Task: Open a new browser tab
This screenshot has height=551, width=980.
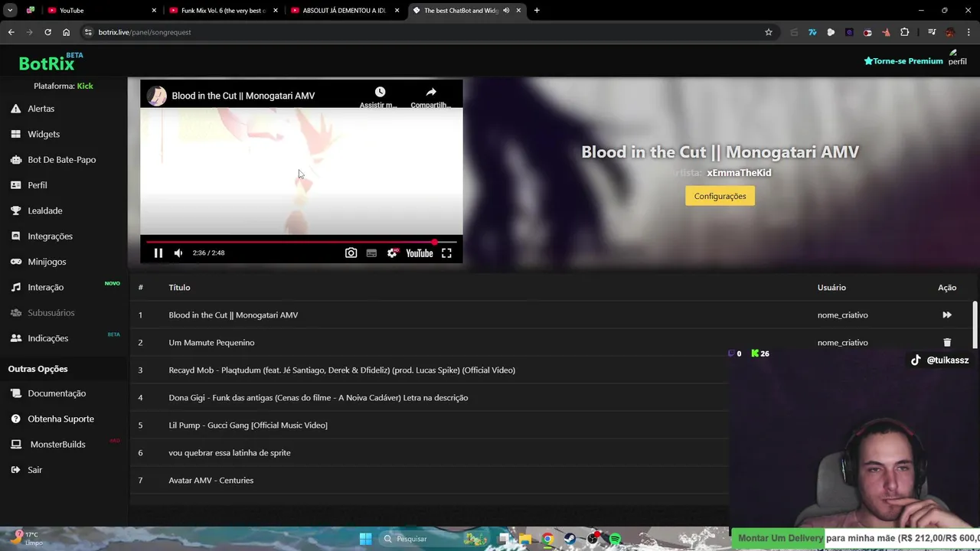Action: (x=537, y=11)
